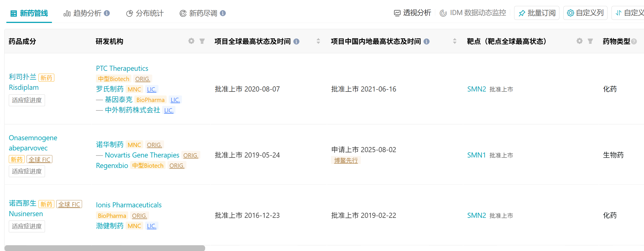The height and width of the screenshot is (251, 644).
Task: Open the Risdiplam drug link
Action: click(24, 88)
